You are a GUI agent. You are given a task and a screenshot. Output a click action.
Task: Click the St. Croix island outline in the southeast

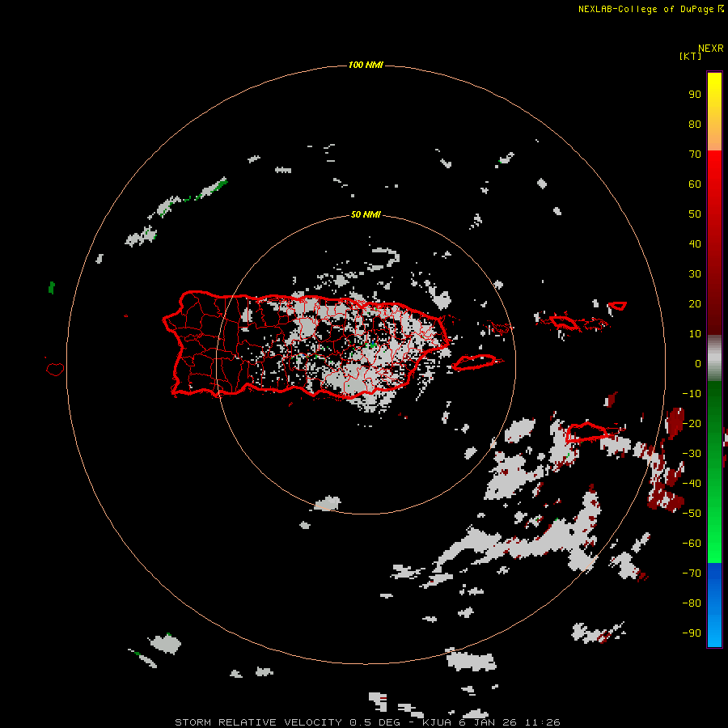(587, 432)
